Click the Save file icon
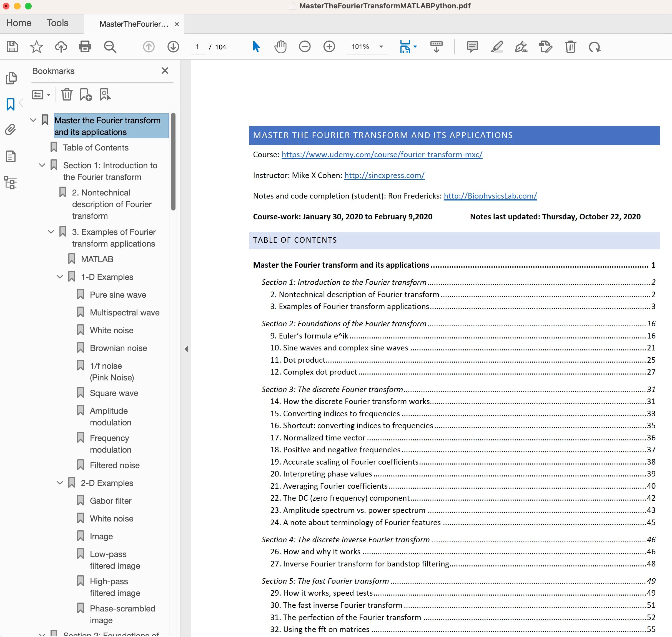Image resolution: width=672 pixels, height=637 pixels. point(12,47)
